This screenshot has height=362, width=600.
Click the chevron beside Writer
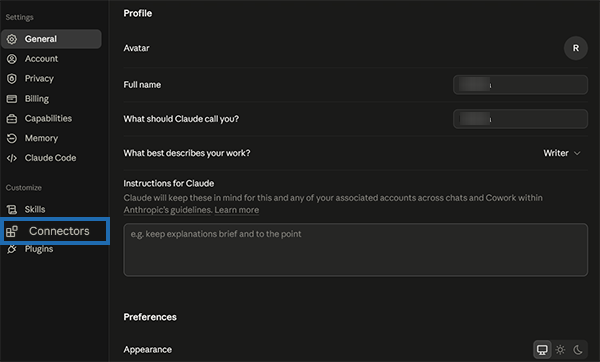click(x=577, y=153)
